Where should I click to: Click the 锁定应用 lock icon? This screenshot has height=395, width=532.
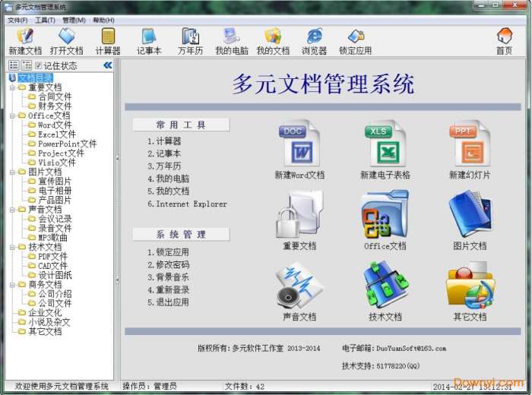tap(355, 42)
